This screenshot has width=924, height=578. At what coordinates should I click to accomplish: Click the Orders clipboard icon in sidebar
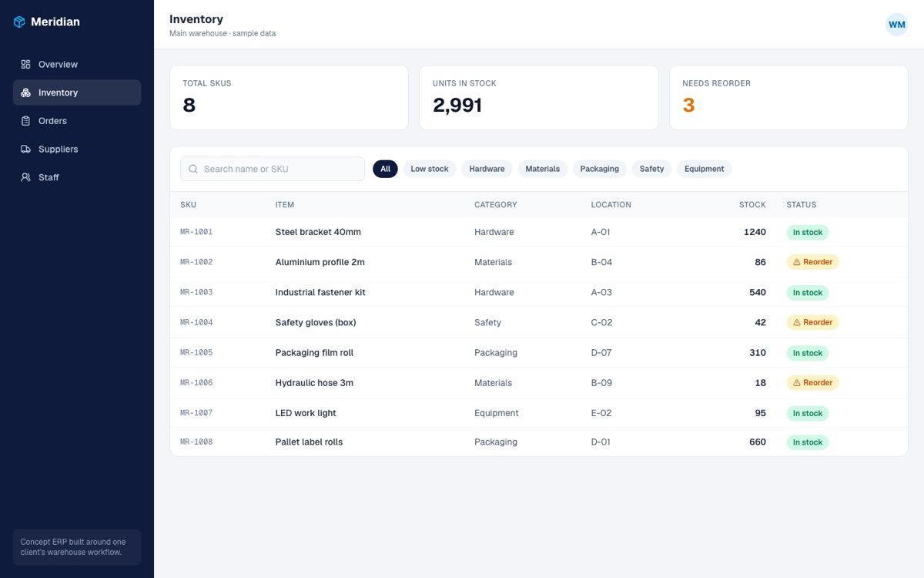point(25,121)
